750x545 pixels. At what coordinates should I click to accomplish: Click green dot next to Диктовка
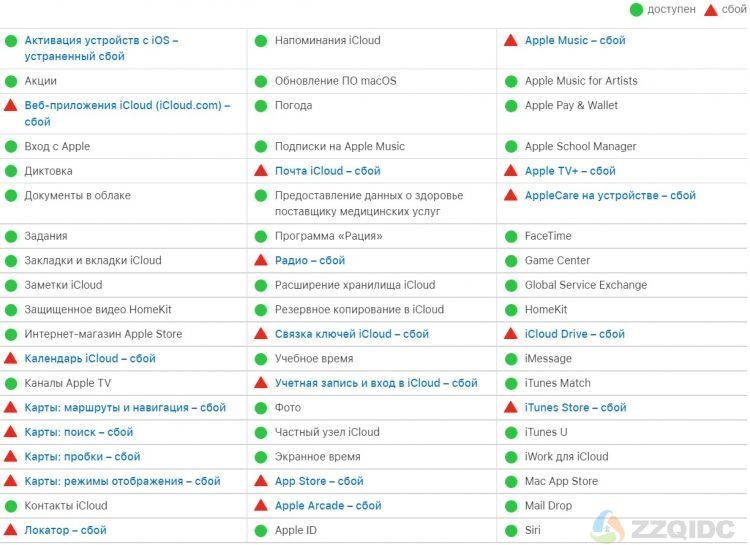[x=11, y=171]
